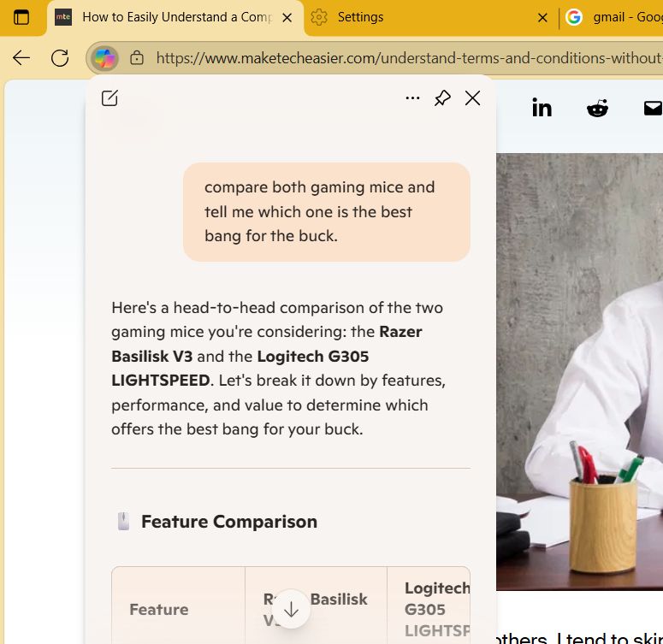Image resolution: width=663 pixels, height=644 pixels.
Task: Share the article via email icon
Action: 652,108
